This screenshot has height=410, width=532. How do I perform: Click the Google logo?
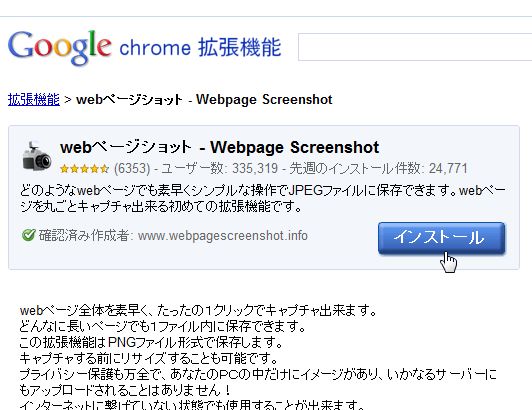pyautogui.click(x=59, y=47)
